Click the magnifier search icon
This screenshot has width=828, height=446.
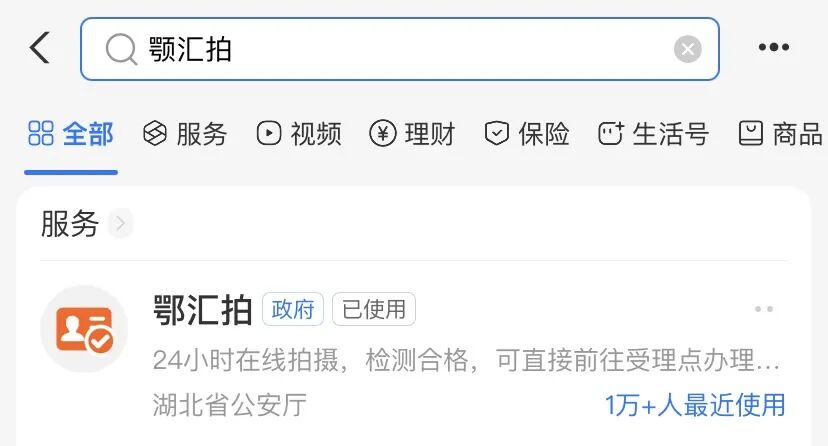pyautogui.click(x=121, y=49)
